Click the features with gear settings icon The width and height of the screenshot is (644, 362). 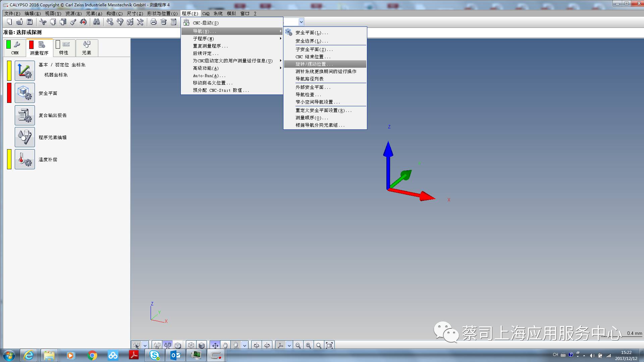(110, 22)
